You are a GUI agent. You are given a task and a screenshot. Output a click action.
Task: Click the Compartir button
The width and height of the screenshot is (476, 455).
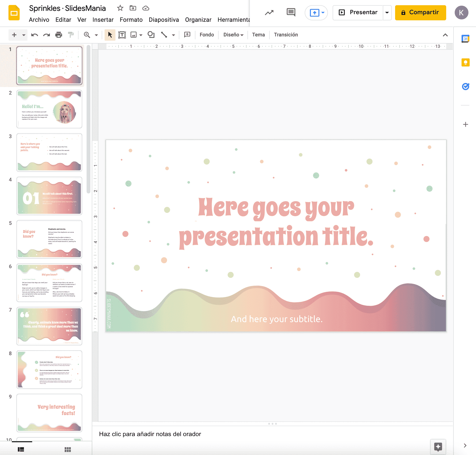[420, 12]
